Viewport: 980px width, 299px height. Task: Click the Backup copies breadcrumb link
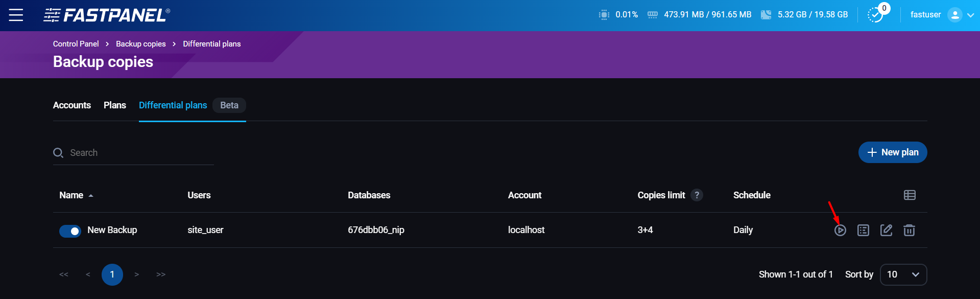141,44
